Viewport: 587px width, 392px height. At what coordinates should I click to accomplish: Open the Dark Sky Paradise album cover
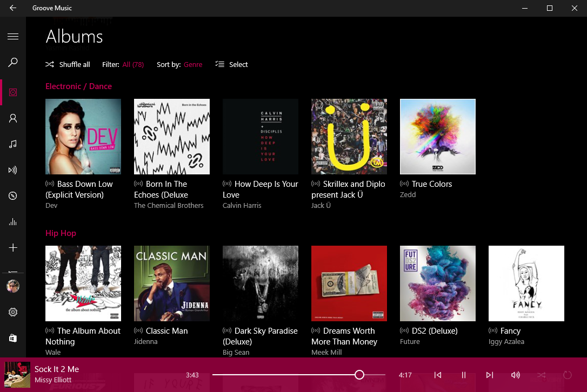pos(261,283)
